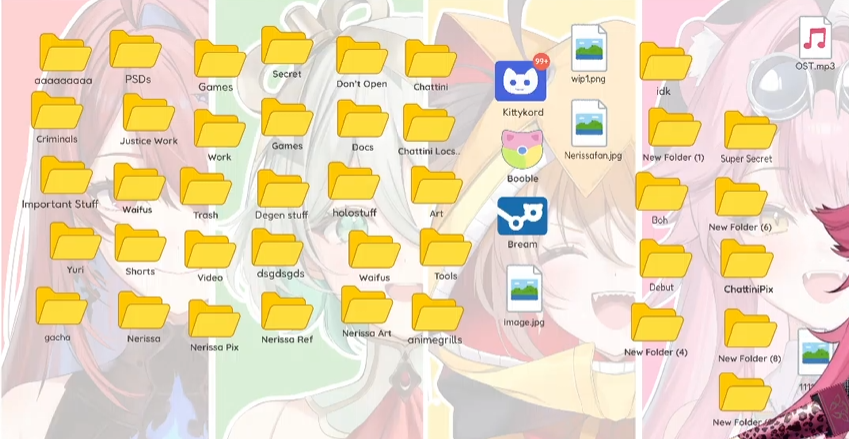Open the PSDs folder
Screen dimensions: 849x439
click(135, 49)
